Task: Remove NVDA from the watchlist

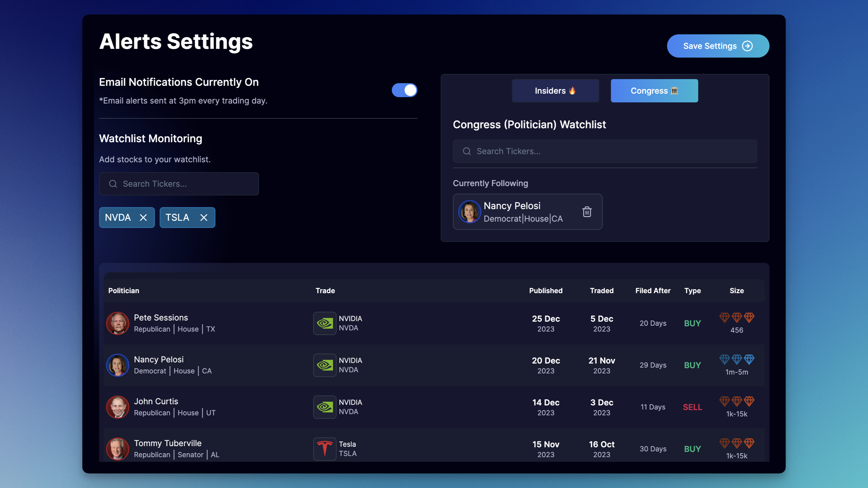Action: tap(143, 218)
